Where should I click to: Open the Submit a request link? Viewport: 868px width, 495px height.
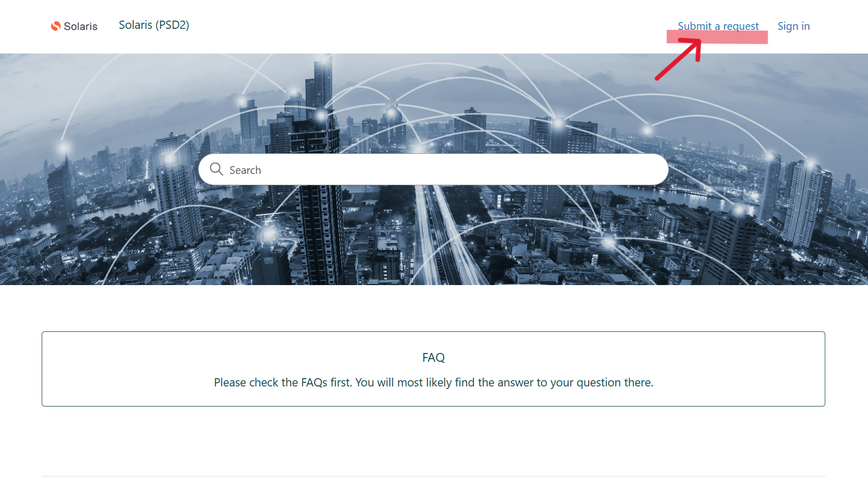point(718,26)
